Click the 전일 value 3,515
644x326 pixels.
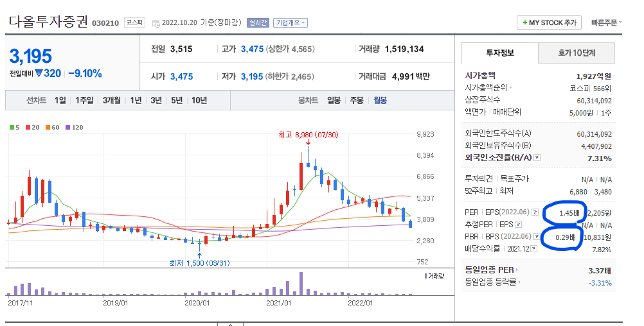(181, 49)
